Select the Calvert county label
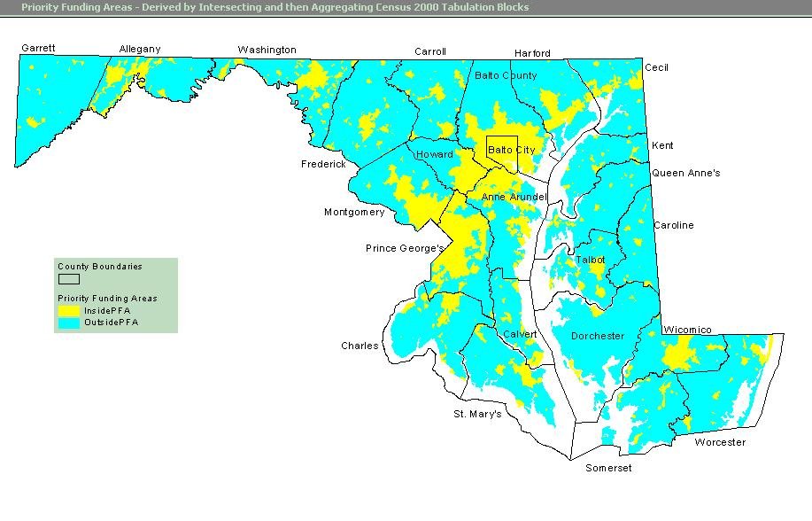 click(520, 335)
